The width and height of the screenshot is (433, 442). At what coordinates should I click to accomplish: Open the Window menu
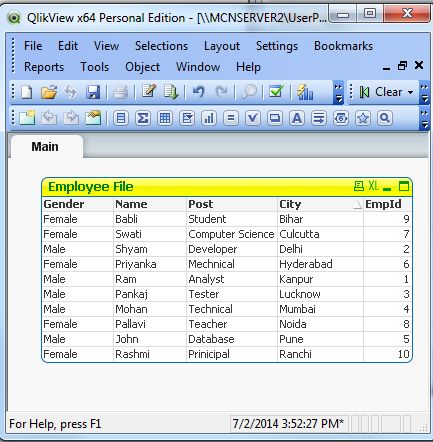(198, 67)
